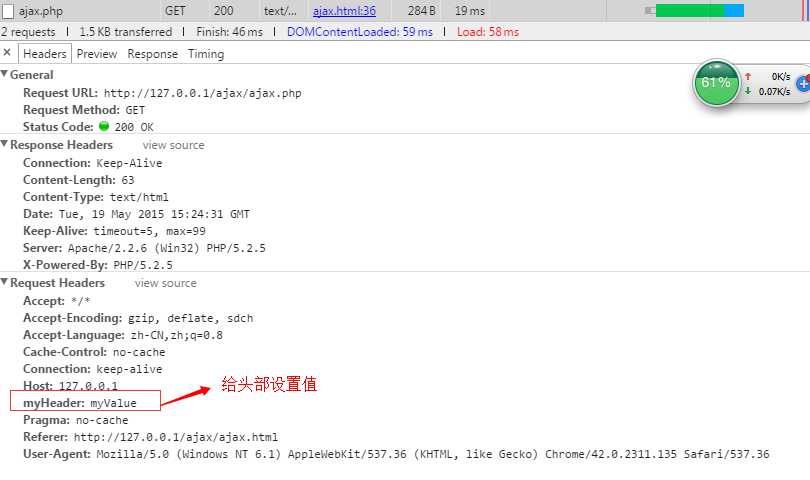810x480 pixels.
Task: Select the Cache-Control no-cache header
Action: point(94,352)
